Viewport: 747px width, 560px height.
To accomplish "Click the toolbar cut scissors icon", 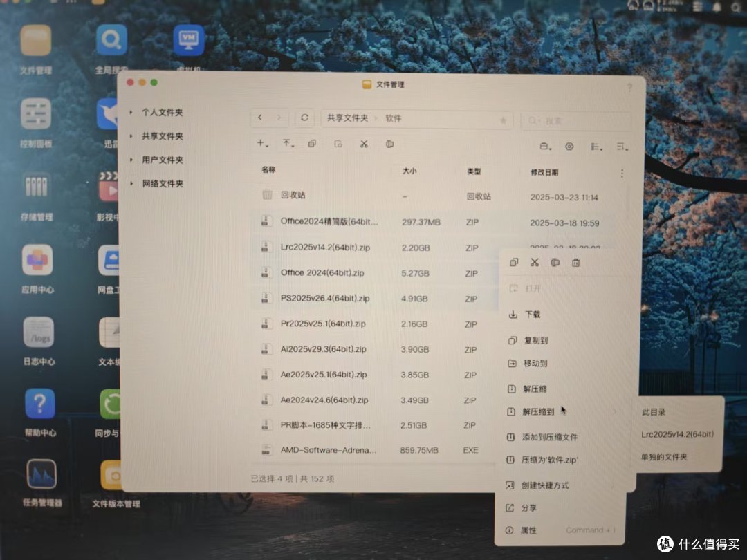I will pos(364,144).
